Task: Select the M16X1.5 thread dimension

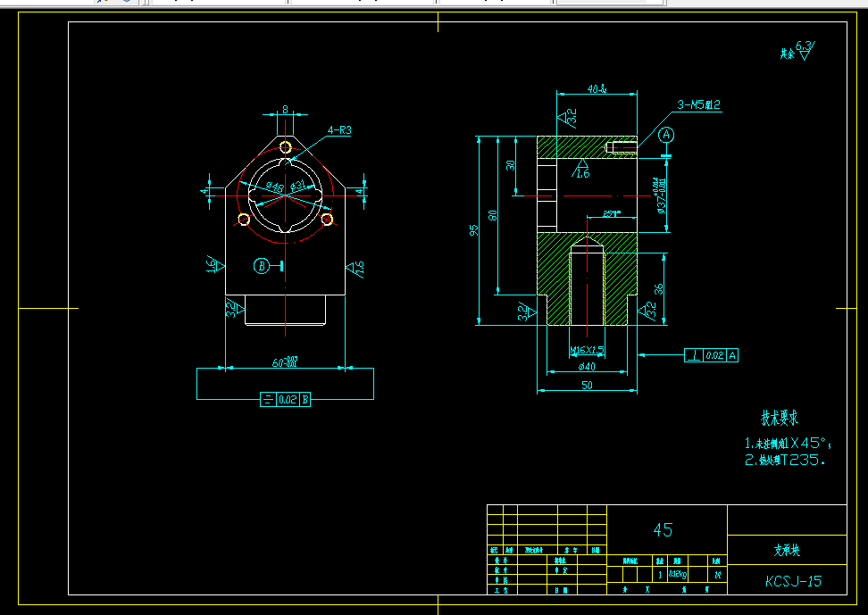Action: pyautogui.click(x=586, y=350)
